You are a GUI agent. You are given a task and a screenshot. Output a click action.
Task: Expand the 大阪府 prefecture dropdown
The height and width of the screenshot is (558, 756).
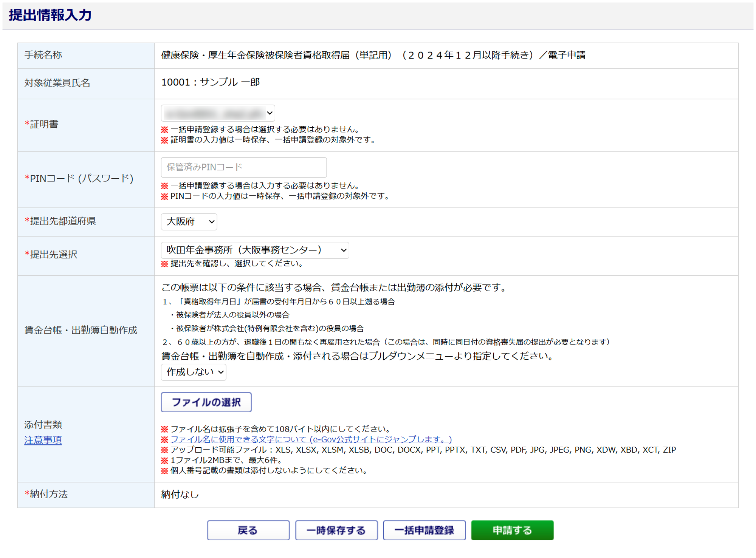pyautogui.click(x=188, y=222)
